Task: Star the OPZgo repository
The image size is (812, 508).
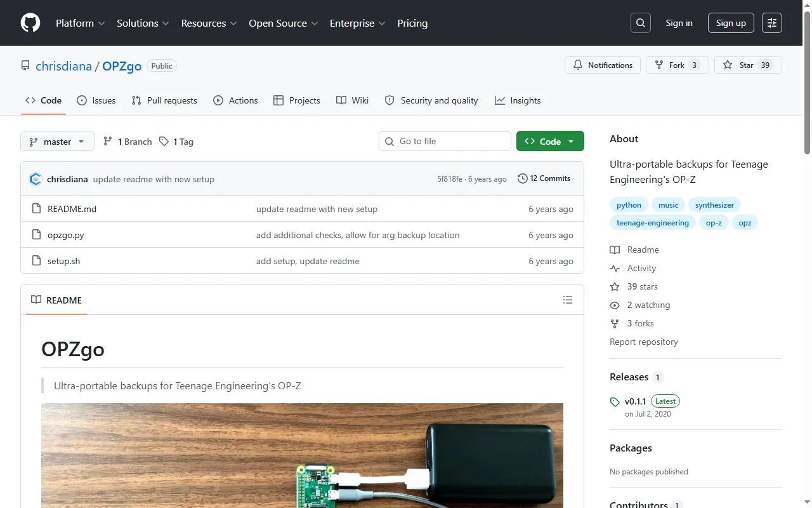Action: point(748,65)
